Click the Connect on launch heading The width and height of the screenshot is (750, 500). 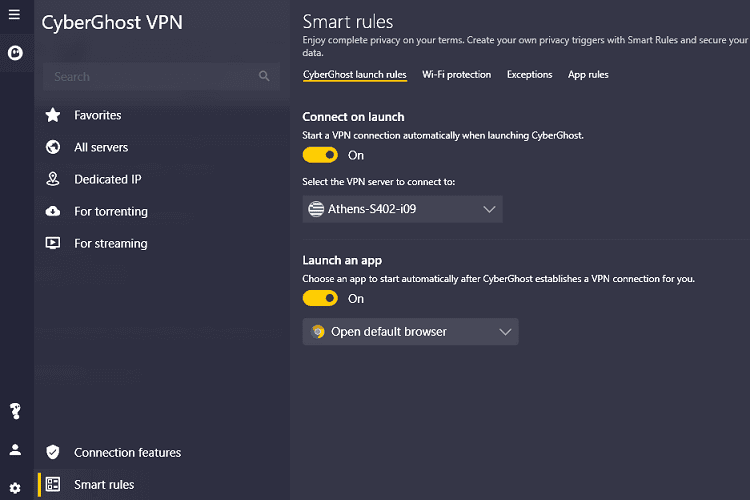tap(353, 117)
